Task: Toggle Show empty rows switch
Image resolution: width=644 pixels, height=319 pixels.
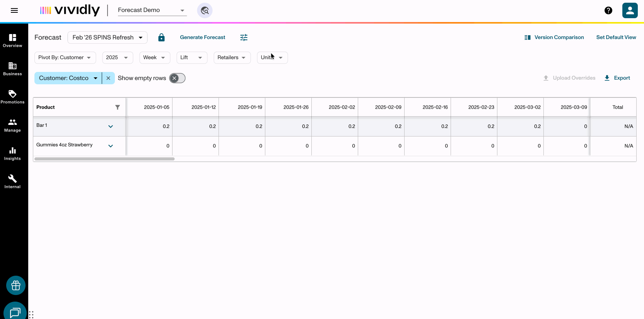Action: (x=177, y=78)
